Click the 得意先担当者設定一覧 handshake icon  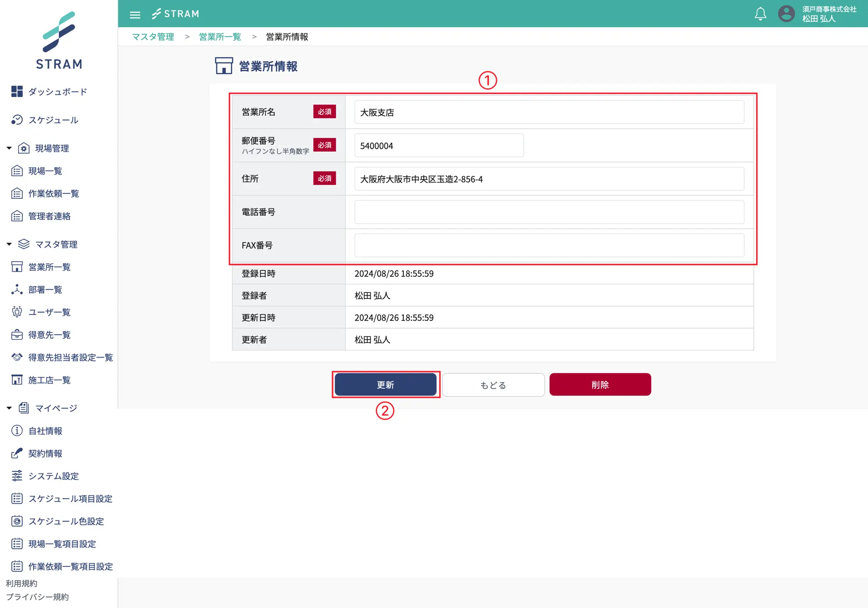17,357
